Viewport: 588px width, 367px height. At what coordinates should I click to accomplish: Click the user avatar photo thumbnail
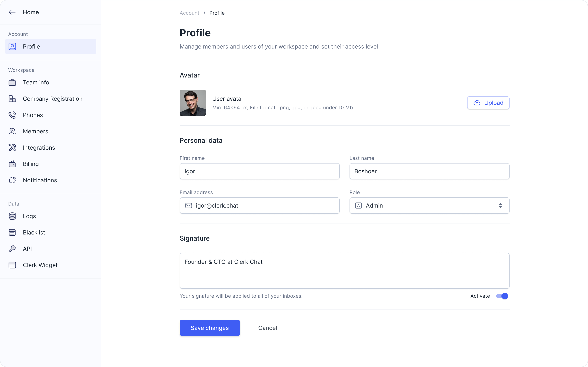pos(193,103)
